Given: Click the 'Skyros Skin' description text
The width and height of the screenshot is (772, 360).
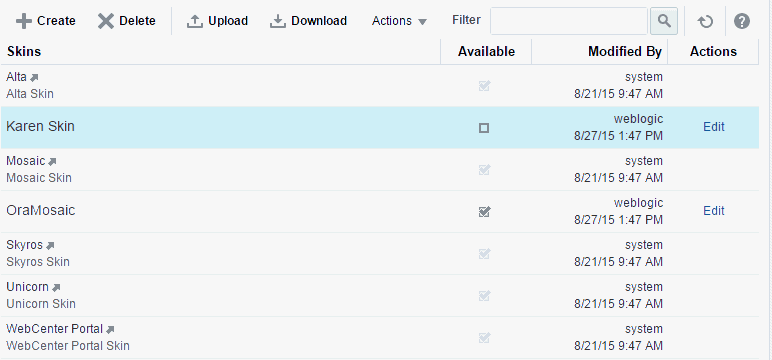Looking at the screenshot, I should tap(38, 262).
